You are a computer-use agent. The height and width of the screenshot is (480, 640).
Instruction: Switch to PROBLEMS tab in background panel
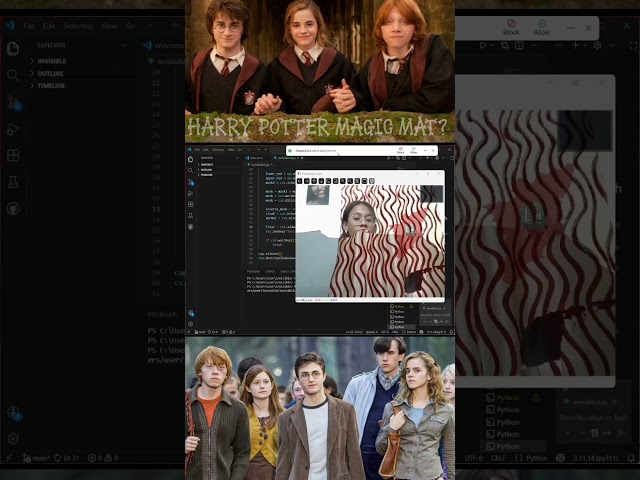click(163, 314)
